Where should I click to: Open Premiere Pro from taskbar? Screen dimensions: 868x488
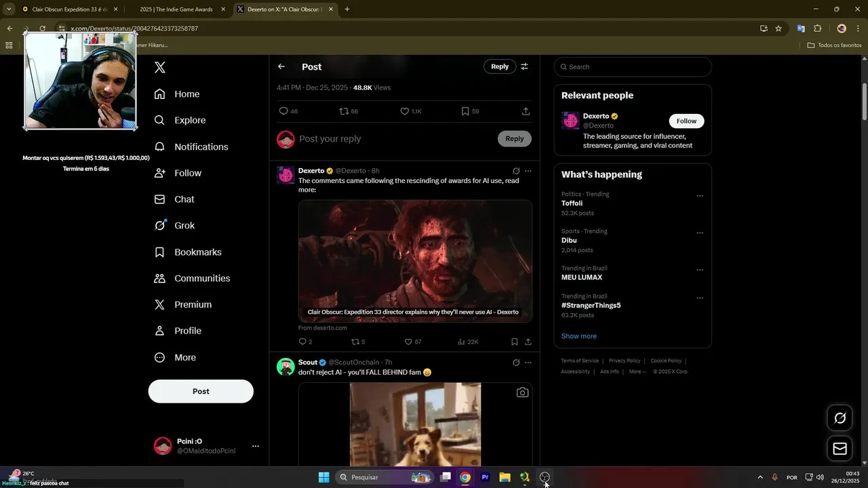[485, 477]
